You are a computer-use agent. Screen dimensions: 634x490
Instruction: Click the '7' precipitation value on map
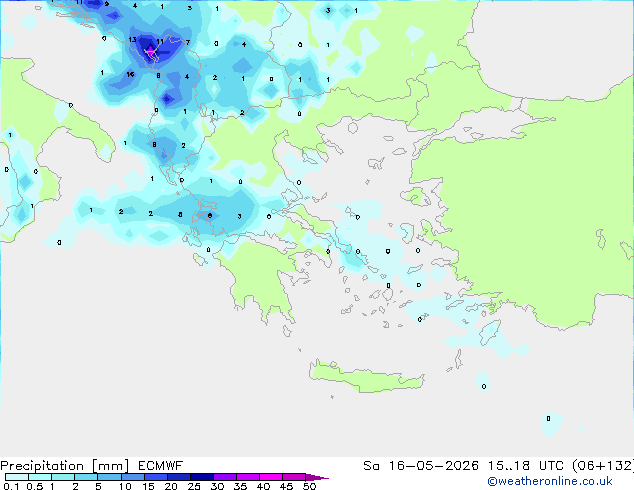coord(188,42)
